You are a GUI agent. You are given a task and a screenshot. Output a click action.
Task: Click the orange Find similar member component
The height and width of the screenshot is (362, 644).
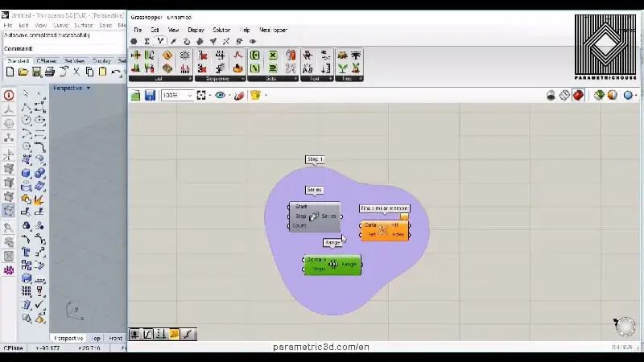click(x=384, y=230)
